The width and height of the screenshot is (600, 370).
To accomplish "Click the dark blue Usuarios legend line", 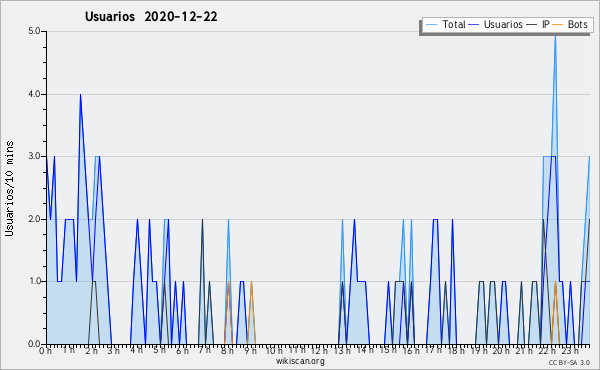I will coord(474,25).
